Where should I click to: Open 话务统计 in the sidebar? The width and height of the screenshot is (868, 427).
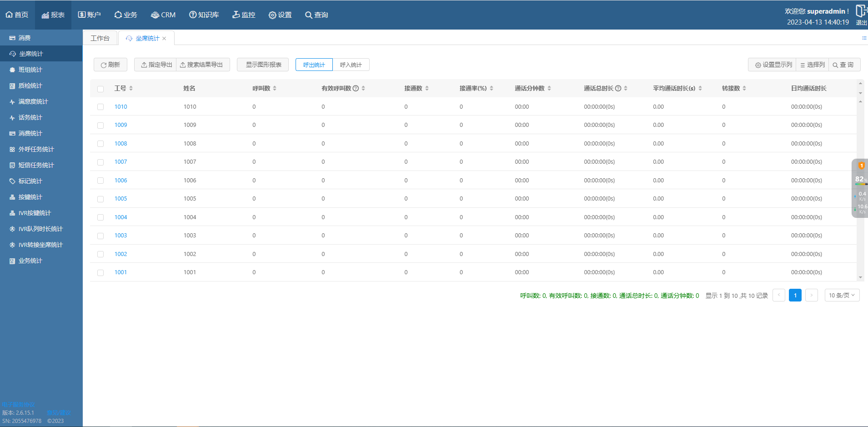(x=41, y=117)
